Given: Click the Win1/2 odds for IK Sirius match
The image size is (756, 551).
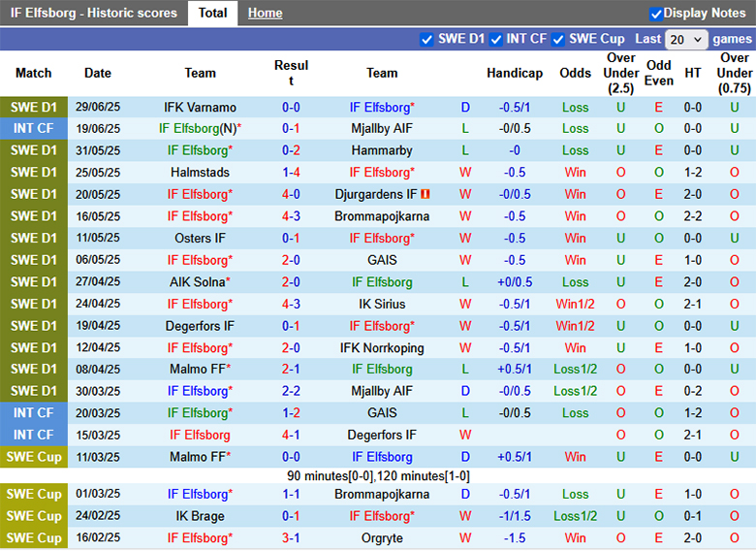Looking at the screenshot, I should [575, 304].
